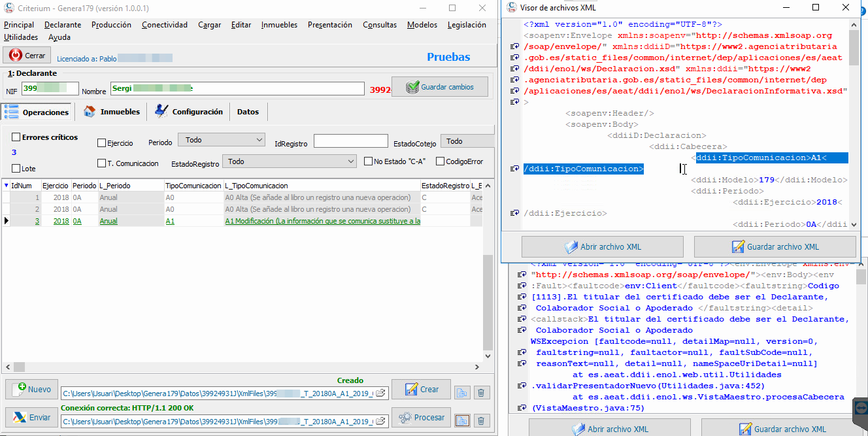The width and height of the screenshot is (868, 436).
Task: Browse folder for the sent XML file path
Action: [380, 422]
